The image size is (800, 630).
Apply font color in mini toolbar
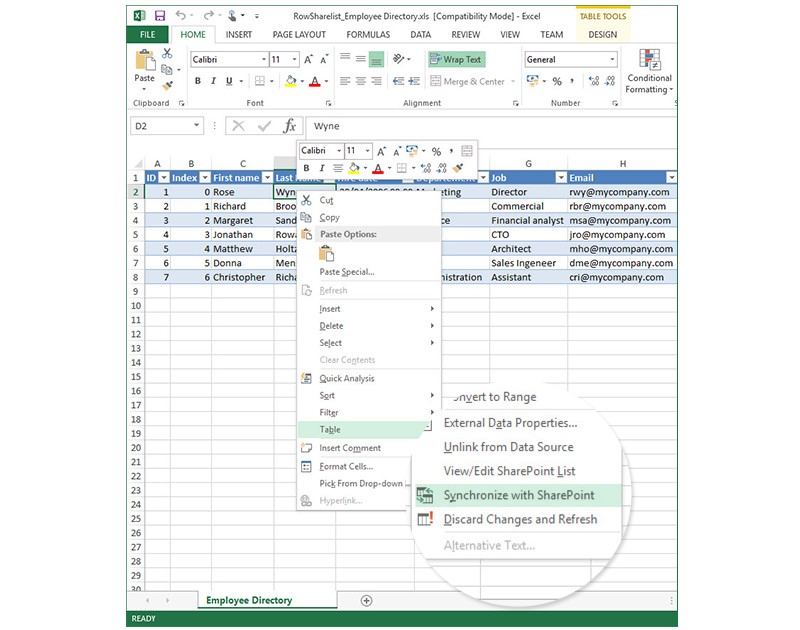click(378, 168)
